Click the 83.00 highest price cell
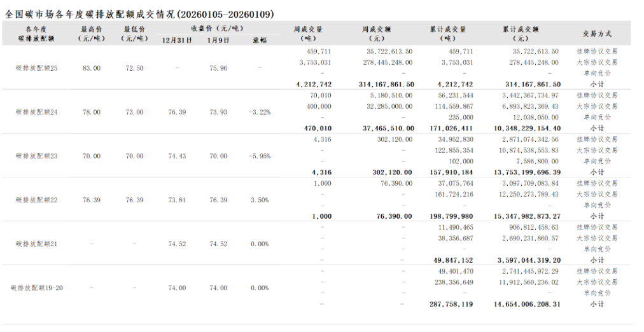 (91, 68)
